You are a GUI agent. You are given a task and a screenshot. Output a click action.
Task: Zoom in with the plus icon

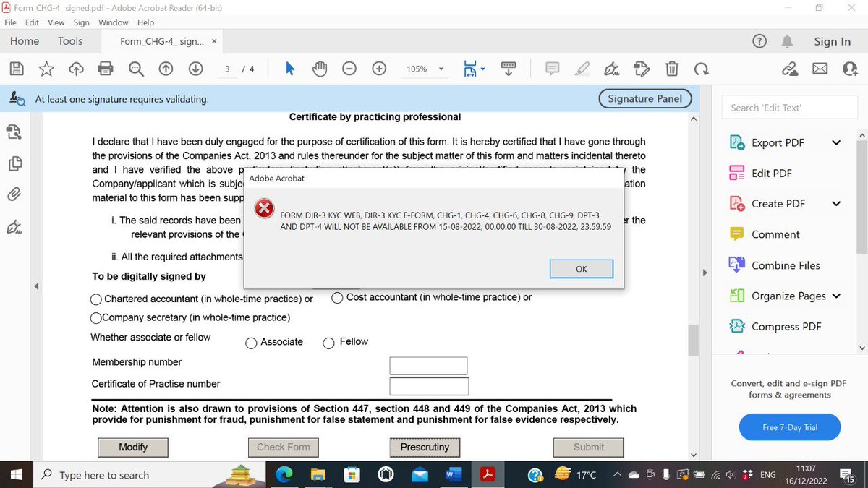[379, 69]
